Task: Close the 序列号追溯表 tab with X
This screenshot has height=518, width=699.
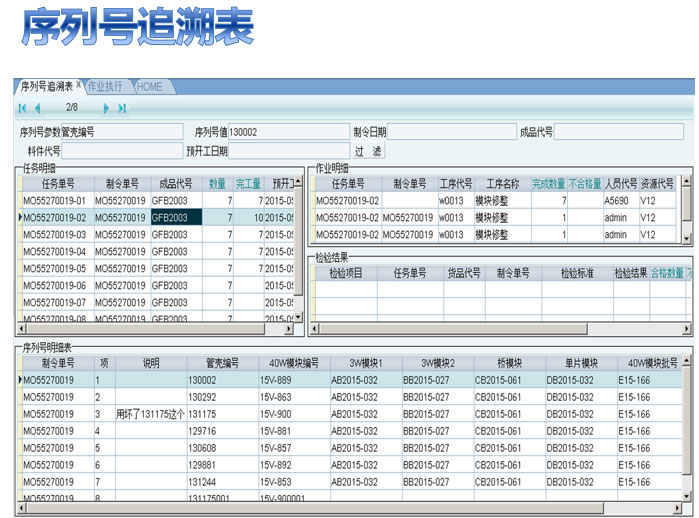Action: coord(79,86)
